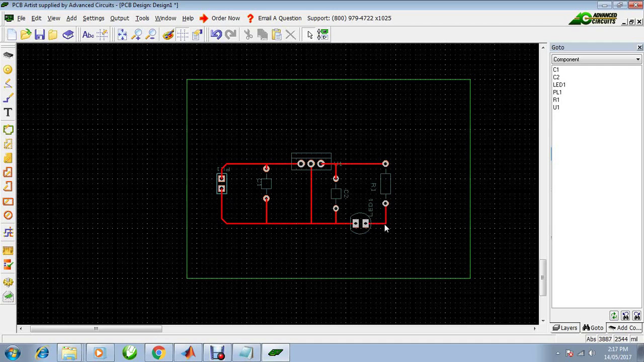This screenshot has width=644, height=362.
Task: Click the horizontal scrollbar below the design area
Action: 96,329
